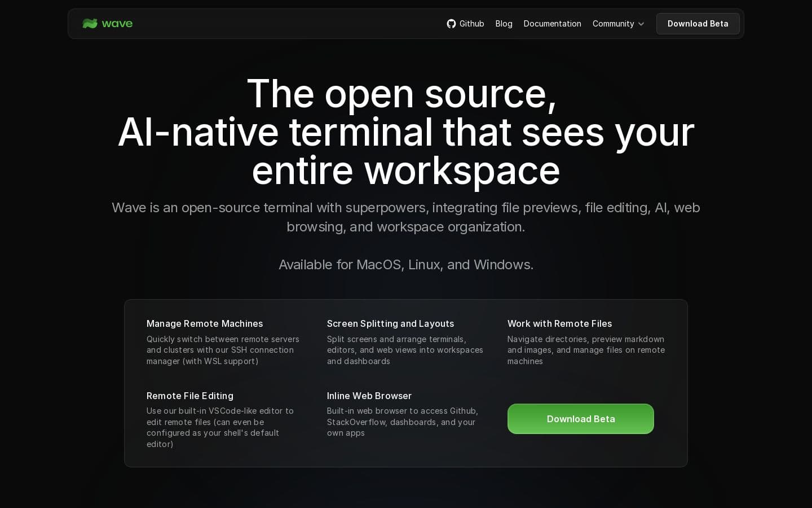Select the green wave symbol in the header
The image size is (812, 508).
coord(90,24)
